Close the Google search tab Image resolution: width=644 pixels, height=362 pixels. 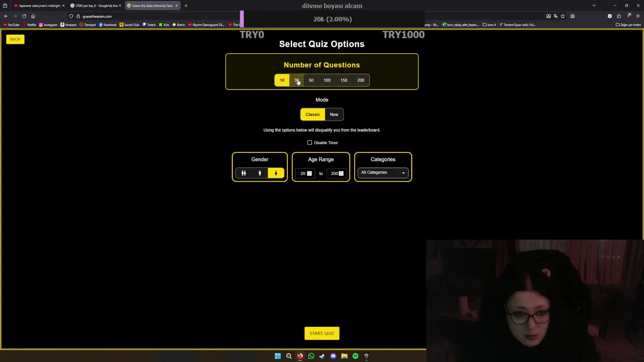[120, 6]
